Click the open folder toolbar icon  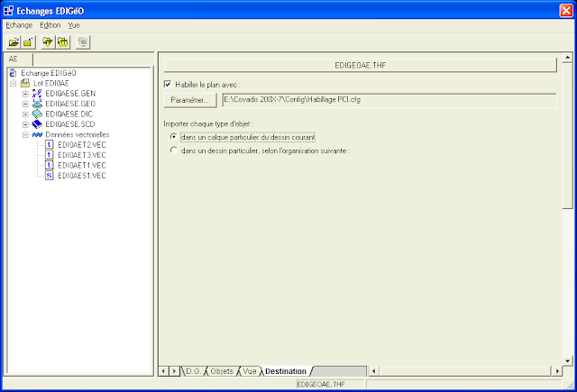coord(14,42)
